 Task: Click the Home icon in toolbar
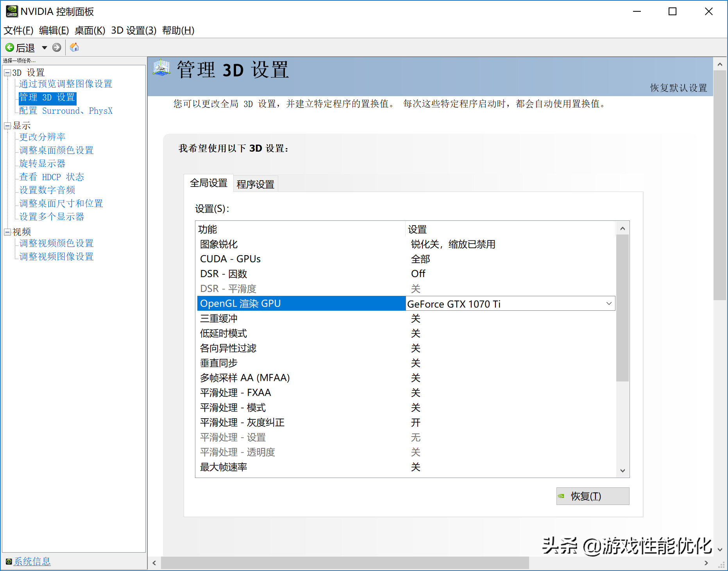point(74,48)
